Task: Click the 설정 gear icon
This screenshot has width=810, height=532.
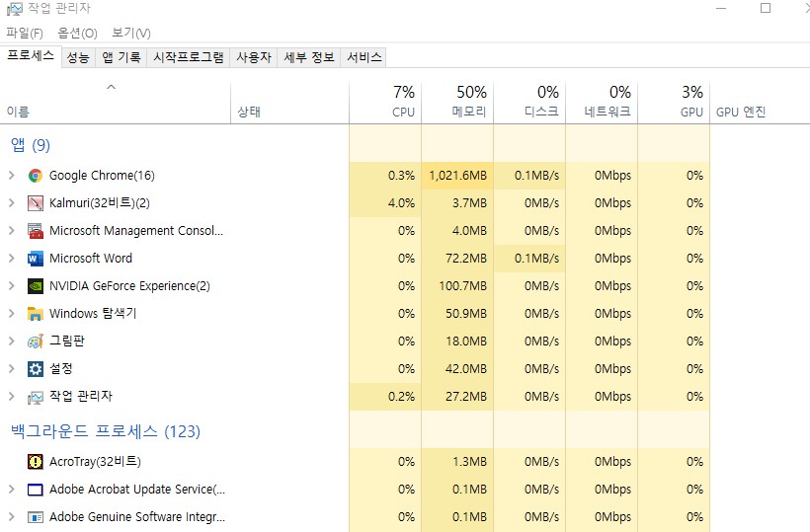Action: pyautogui.click(x=36, y=369)
